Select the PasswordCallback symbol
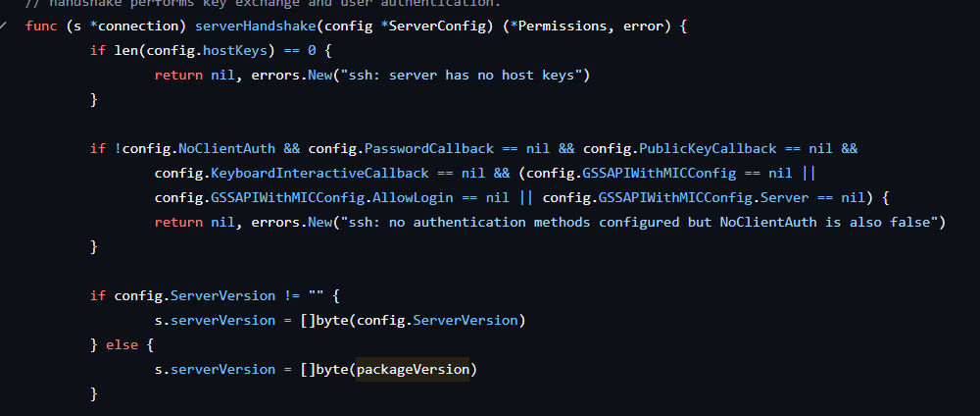Viewport: 980px width, 416px height. coord(429,149)
